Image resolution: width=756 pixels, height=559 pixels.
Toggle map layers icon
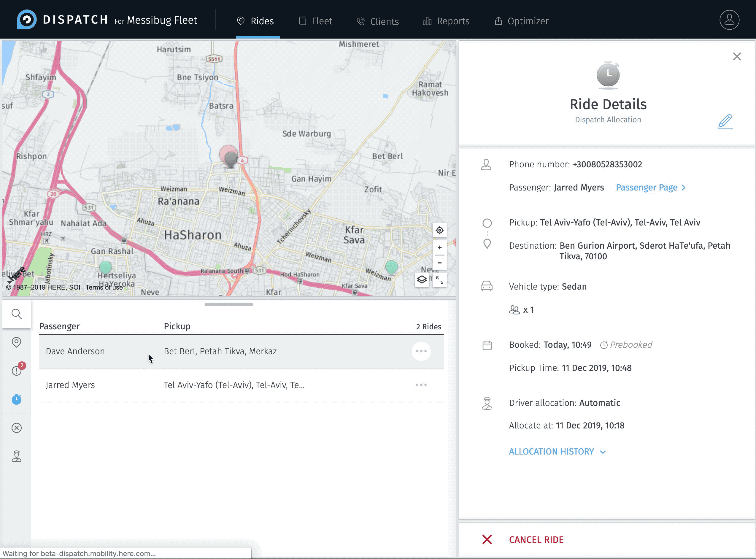point(422,280)
